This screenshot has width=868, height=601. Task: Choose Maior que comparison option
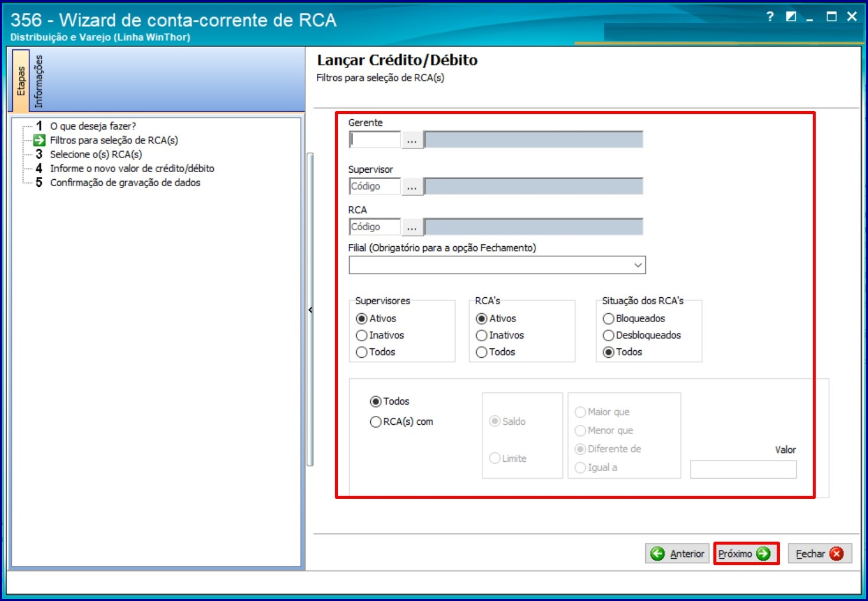pos(581,412)
